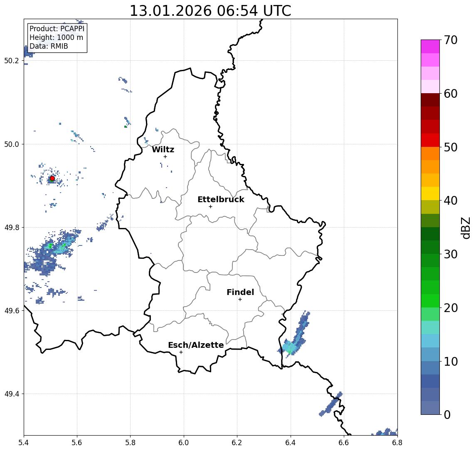Click the red radar station marker
This screenshot has height=451, width=476.
click(x=52, y=178)
